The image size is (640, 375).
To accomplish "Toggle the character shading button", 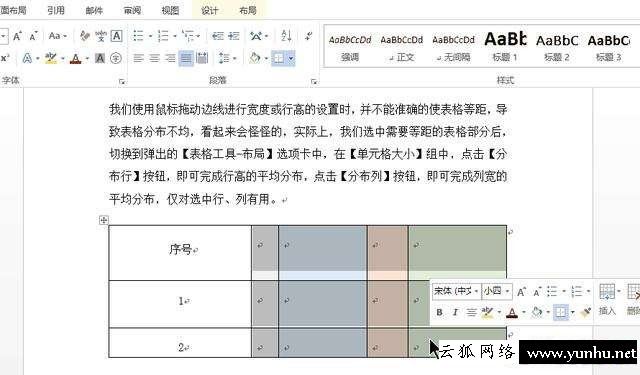I will (100, 58).
